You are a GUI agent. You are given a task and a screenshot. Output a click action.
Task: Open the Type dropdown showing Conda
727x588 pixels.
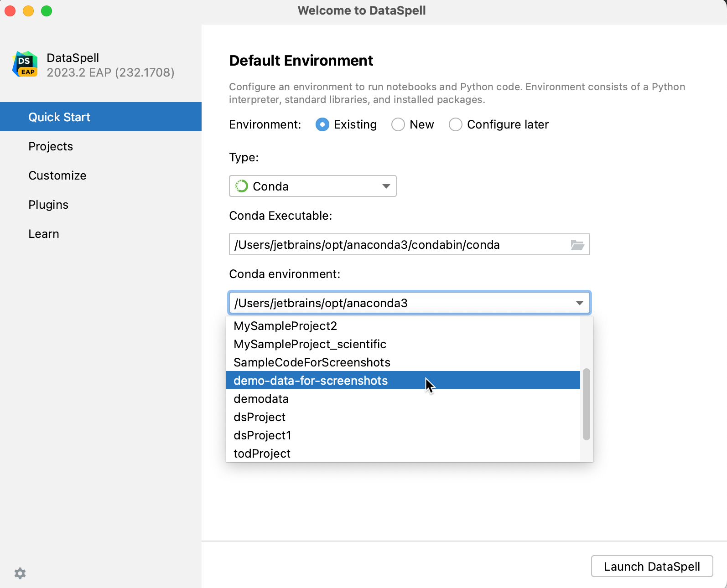click(x=313, y=186)
